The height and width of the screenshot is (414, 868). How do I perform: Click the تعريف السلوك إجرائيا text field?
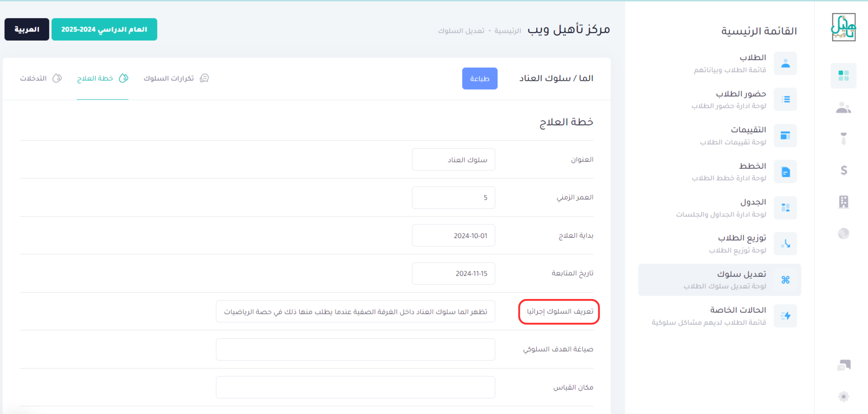(x=356, y=311)
